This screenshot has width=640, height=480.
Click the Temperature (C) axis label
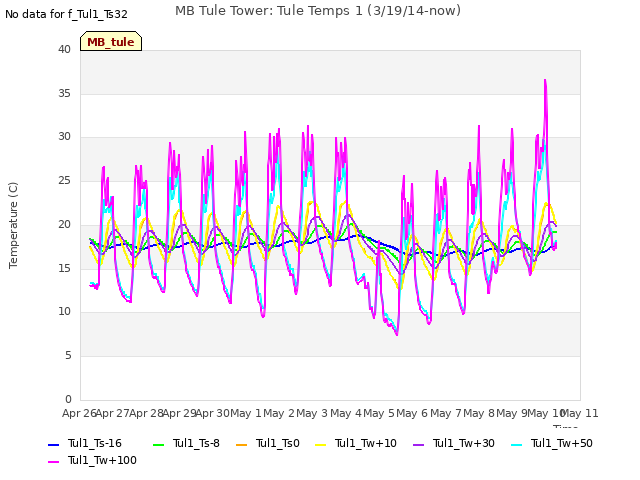coord(13,225)
